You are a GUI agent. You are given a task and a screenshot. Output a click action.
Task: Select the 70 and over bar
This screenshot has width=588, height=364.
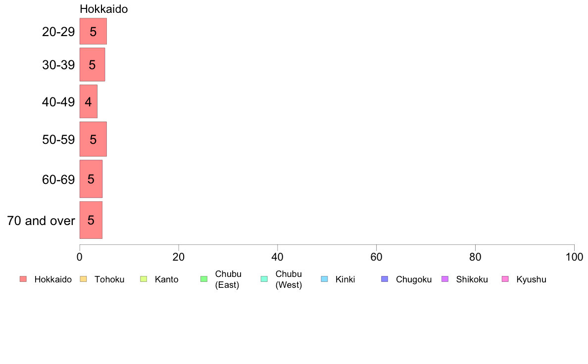tap(91, 220)
